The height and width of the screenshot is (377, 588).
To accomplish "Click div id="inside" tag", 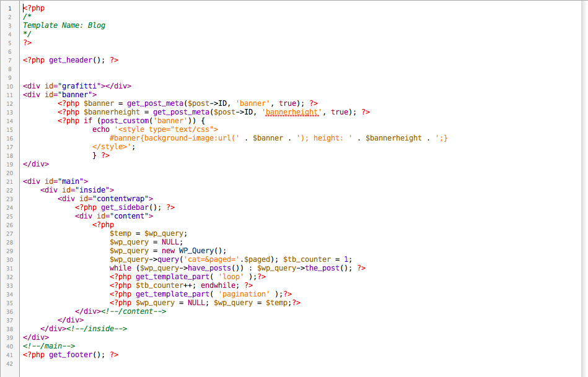I will click(x=77, y=190).
